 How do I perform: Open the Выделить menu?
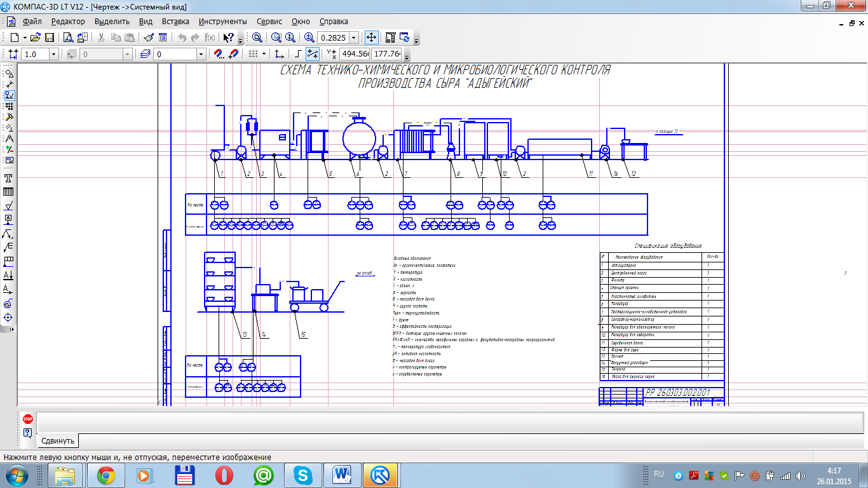point(112,21)
